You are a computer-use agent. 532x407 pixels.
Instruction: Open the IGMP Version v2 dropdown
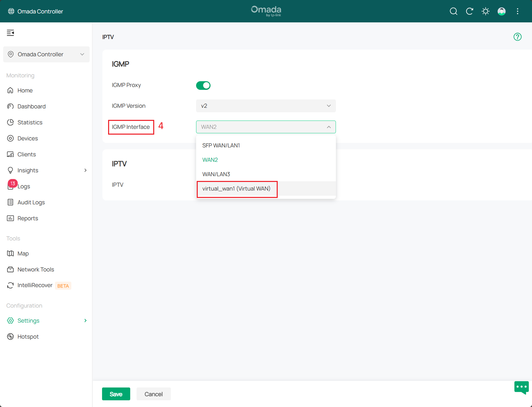[266, 106]
